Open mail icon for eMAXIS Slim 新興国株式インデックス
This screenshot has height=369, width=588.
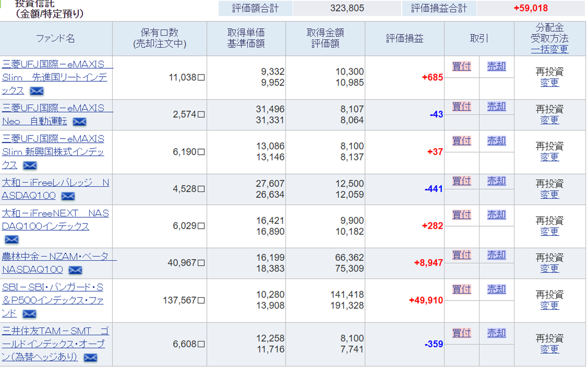pyautogui.click(x=30, y=166)
